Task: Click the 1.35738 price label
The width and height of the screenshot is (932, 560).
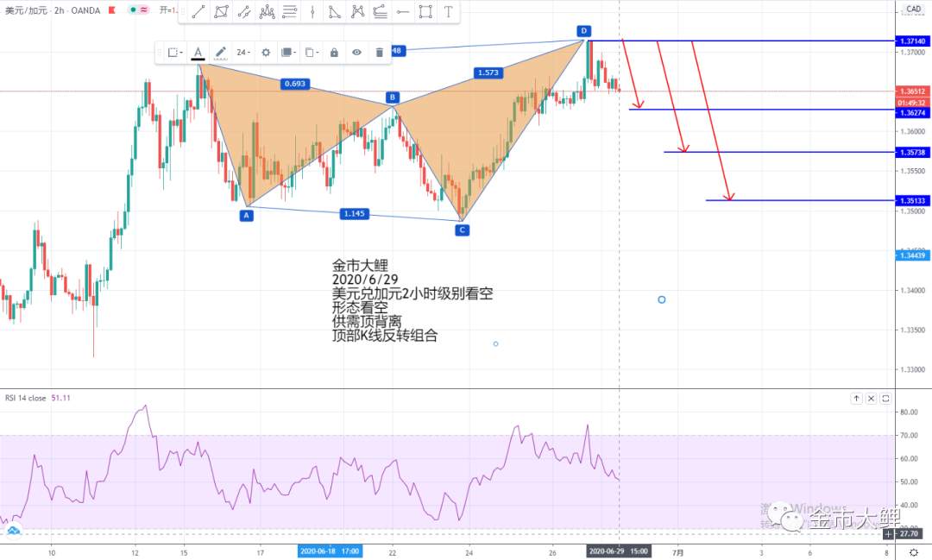Action: (912, 152)
